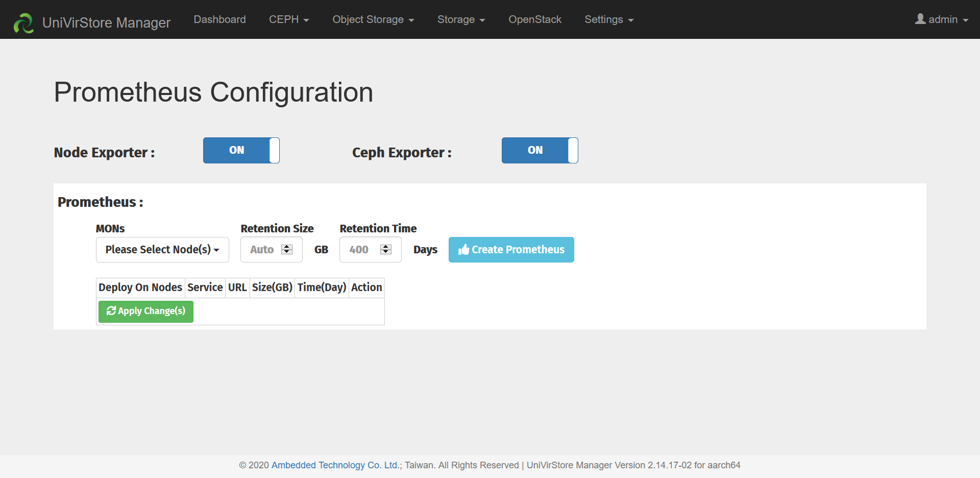Open the Ambedded Technology Co. Ltd. link
This screenshot has height=478, width=980.
335,465
